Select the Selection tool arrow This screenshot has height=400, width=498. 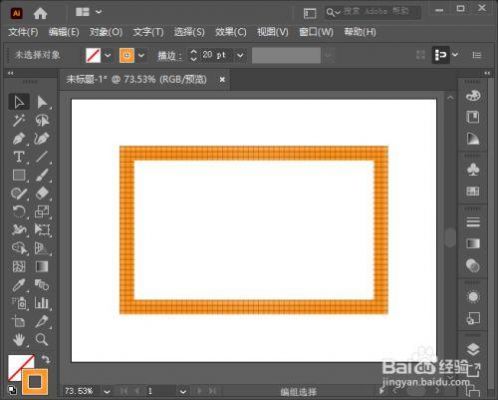click(19, 102)
